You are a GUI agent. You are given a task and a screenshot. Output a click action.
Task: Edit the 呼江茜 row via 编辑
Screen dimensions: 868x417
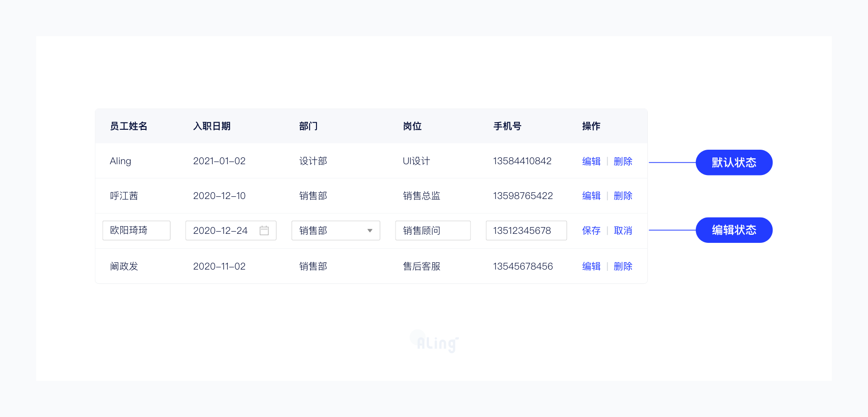591,196
